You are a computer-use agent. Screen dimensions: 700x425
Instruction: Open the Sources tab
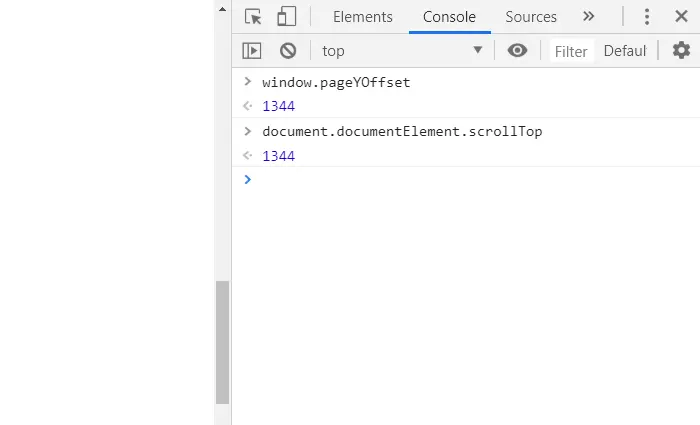pyautogui.click(x=531, y=17)
